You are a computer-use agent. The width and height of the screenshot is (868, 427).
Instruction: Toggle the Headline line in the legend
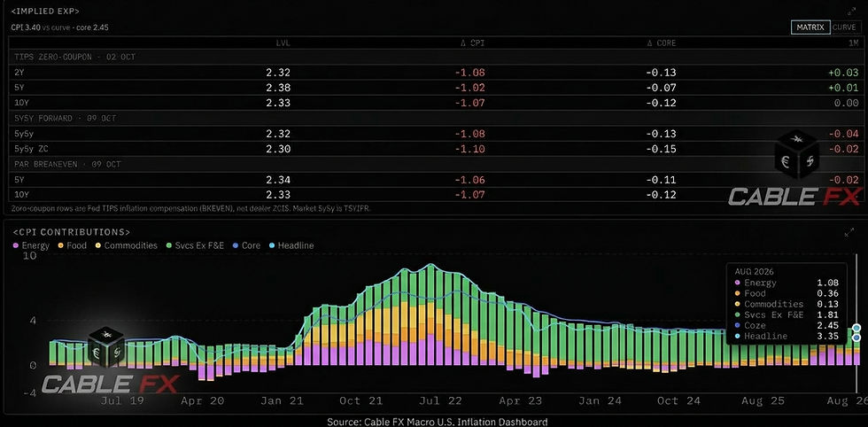pos(291,245)
